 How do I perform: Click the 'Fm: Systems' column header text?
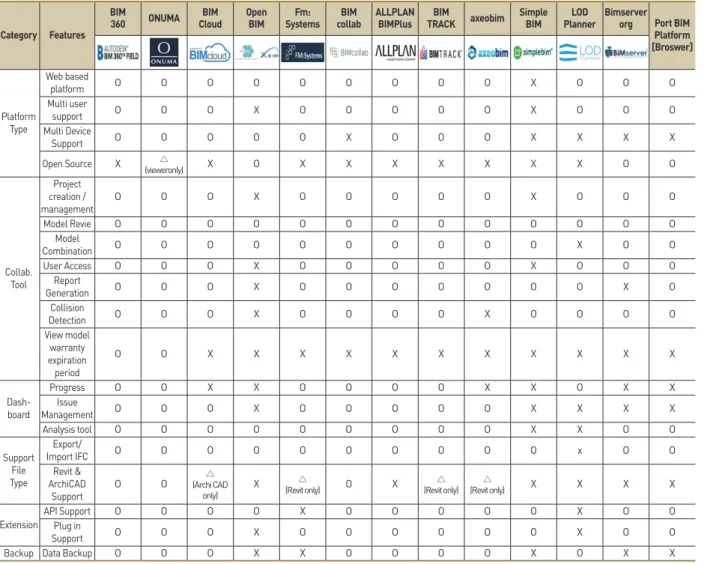[x=303, y=18]
